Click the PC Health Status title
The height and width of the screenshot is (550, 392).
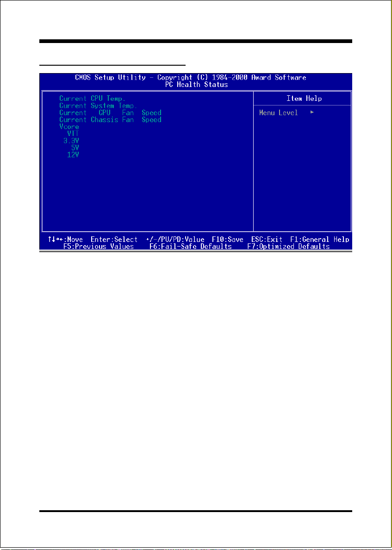[196, 85]
